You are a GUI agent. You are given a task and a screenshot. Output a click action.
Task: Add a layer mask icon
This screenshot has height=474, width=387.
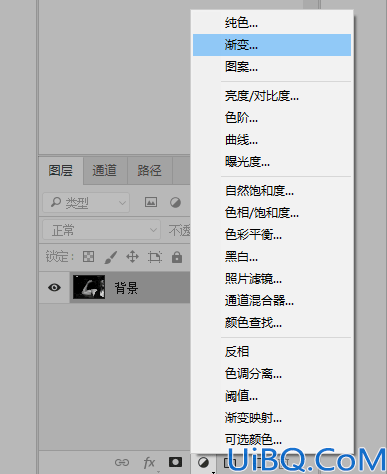[176, 462]
